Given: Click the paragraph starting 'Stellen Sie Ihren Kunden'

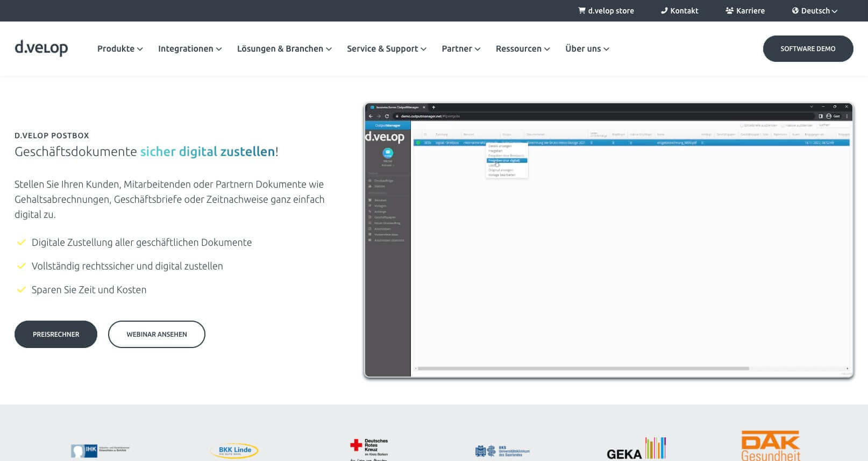Looking at the screenshot, I should coord(169,199).
